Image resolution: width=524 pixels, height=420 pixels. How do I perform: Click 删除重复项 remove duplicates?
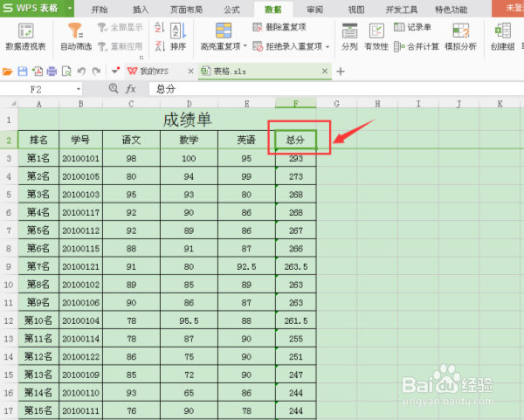coord(279,27)
